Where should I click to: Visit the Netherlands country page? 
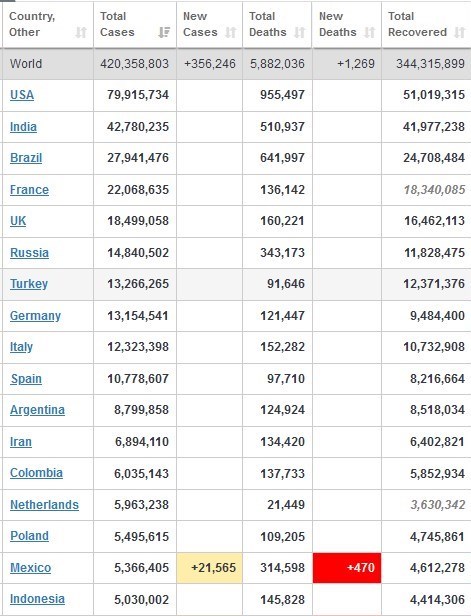click(44, 504)
